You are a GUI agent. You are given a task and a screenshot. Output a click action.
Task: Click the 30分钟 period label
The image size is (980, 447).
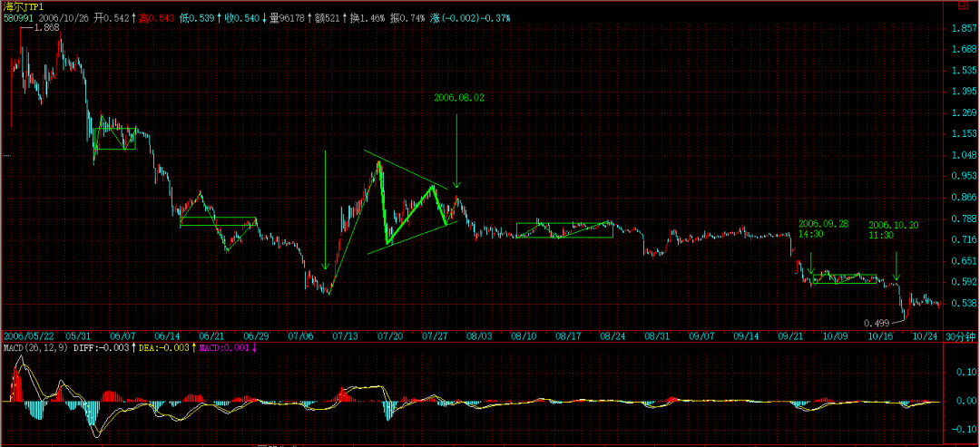coord(959,335)
